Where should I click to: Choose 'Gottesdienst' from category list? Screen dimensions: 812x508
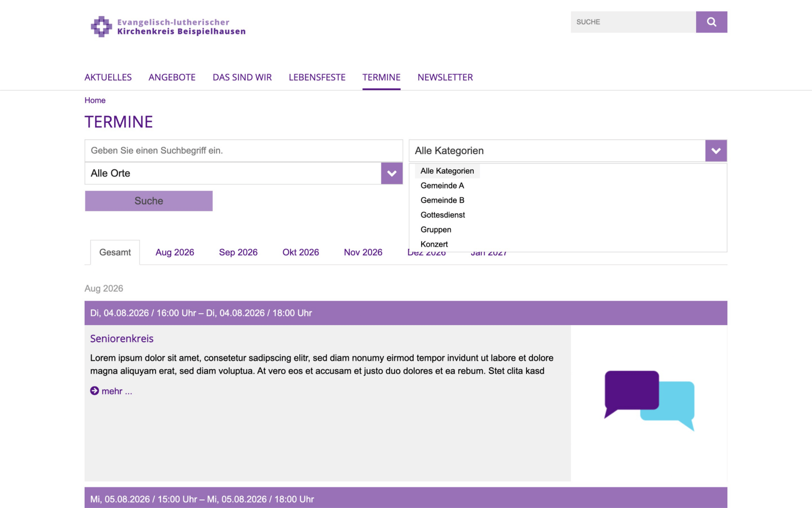click(443, 215)
